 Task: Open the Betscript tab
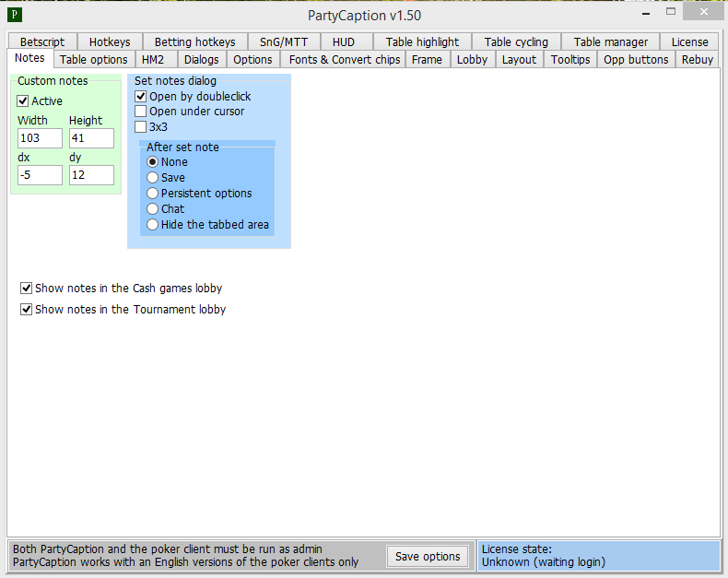pyautogui.click(x=42, y=41)
